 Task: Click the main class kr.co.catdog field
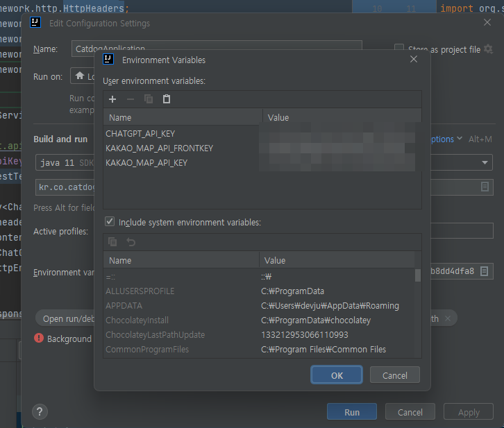[x=66, y=187]
